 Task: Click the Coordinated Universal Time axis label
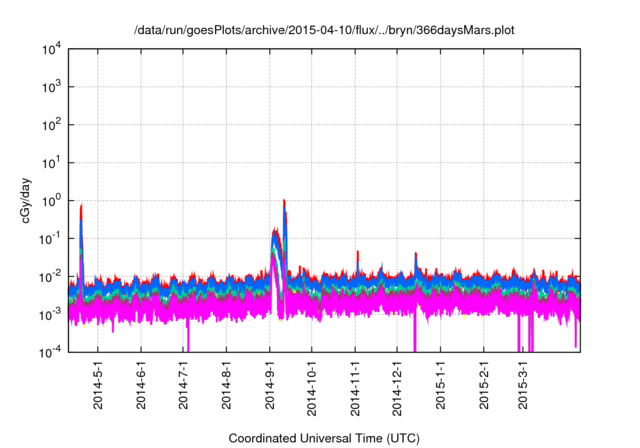coord(324,438)
